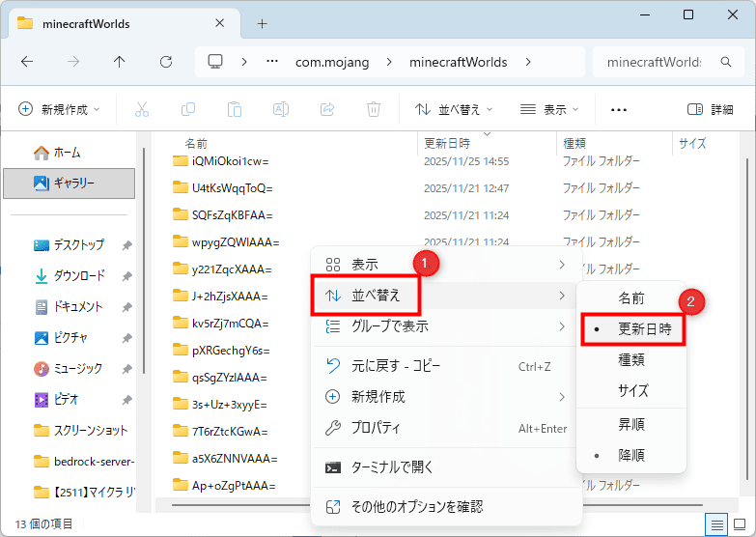Open Sort (並べ替え) context menu entry
The image size is (756, 537).
coord(446,296)
